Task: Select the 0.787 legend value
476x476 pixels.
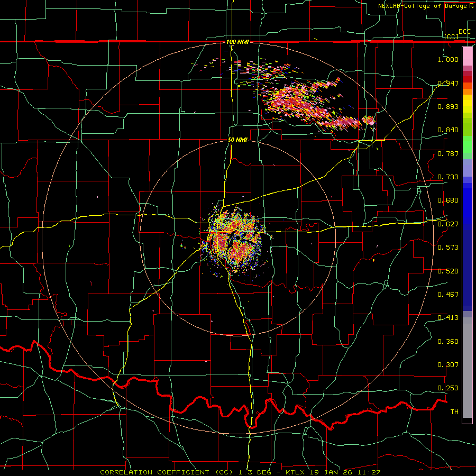Action: [448, 153]
